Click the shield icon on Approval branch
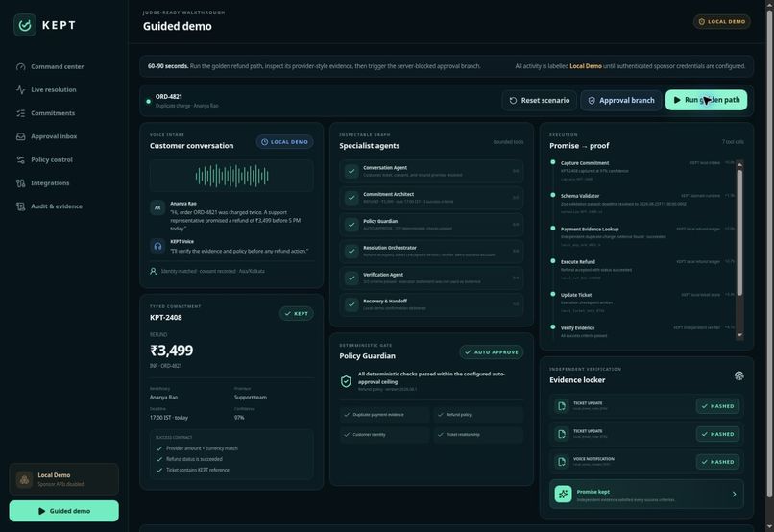Screen dimensions: 774x532 pyautogui.click(x=592, y=100)
